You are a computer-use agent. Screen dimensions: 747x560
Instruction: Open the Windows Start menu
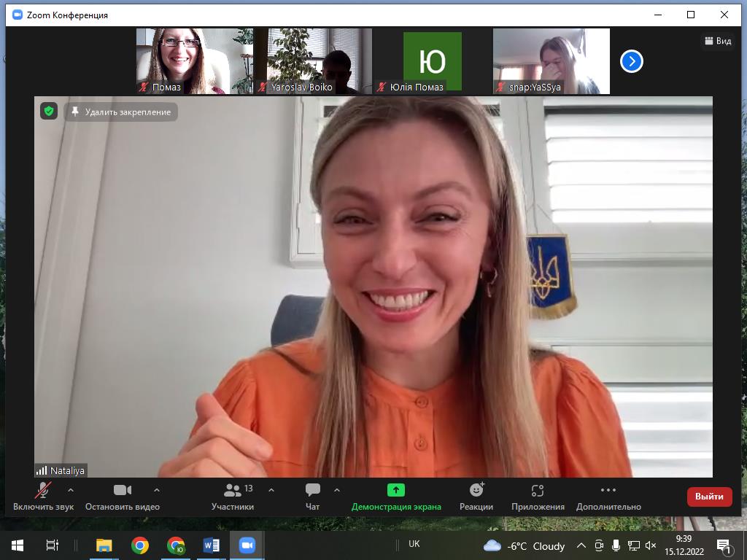(18, 545)
